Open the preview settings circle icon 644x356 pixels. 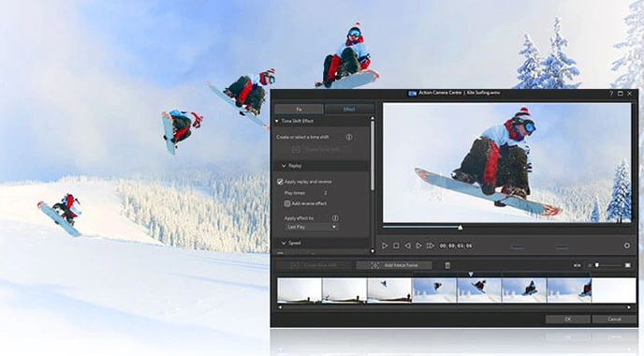point(627,245)
